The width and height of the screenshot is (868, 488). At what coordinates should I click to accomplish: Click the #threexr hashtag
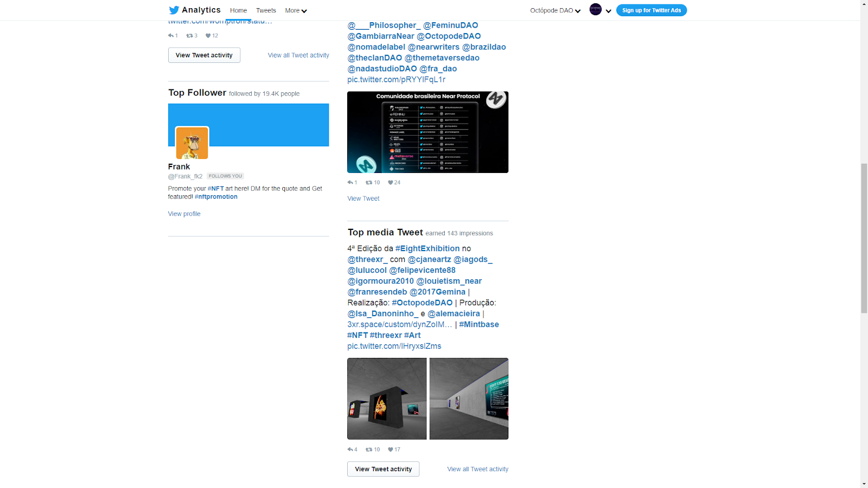(386, 335)
